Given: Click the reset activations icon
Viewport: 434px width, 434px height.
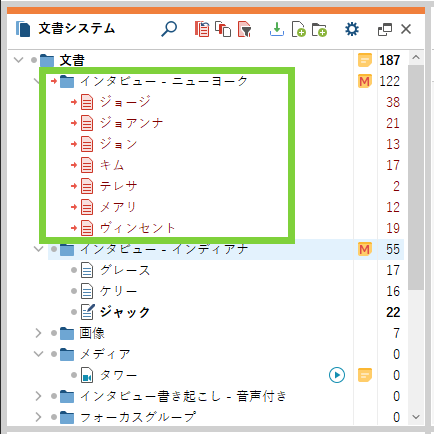Looking at the screenshot, I should [223, 29].
